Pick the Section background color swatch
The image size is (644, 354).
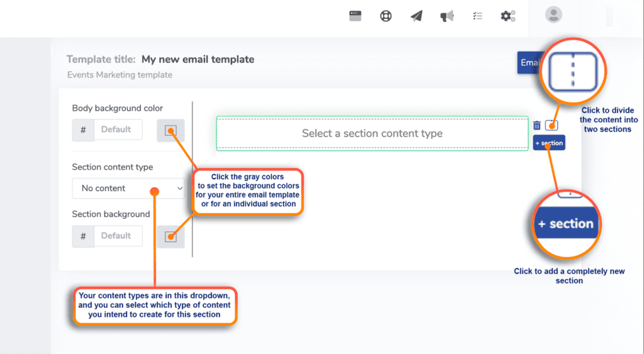point(170,236)
